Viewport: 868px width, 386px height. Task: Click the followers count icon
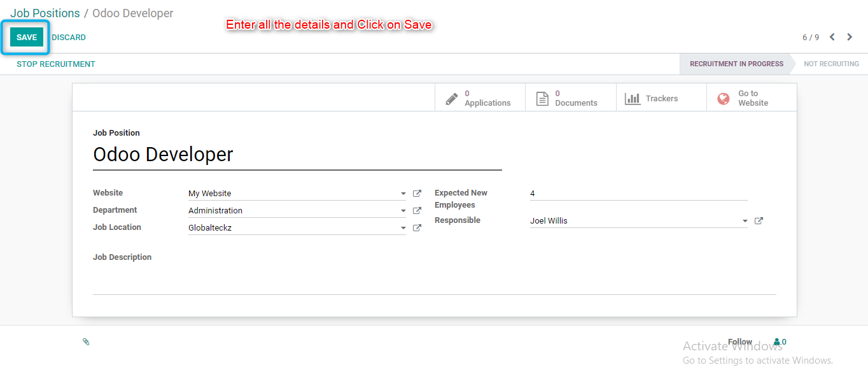pyautogui.click(x=780, y=342)
